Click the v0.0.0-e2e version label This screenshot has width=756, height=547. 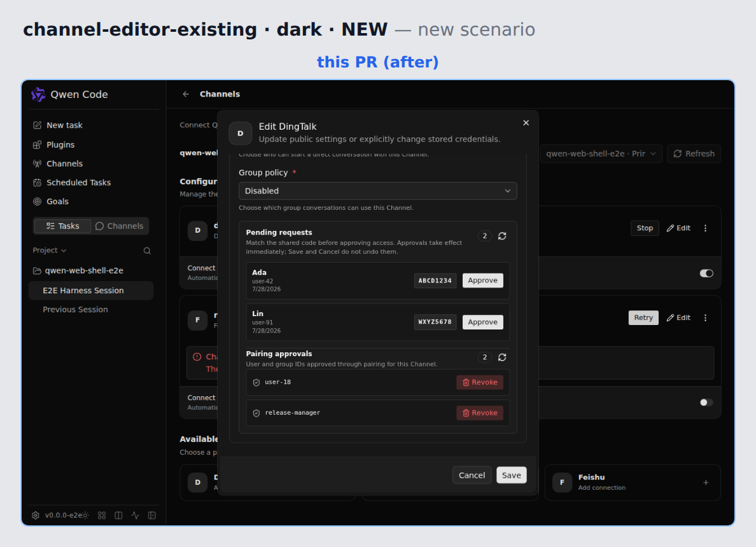63,515
